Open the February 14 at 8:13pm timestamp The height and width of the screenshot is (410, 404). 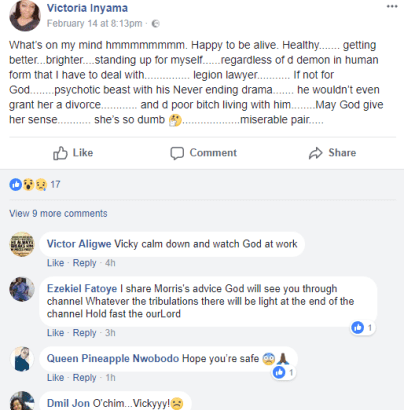click(95, 24)
